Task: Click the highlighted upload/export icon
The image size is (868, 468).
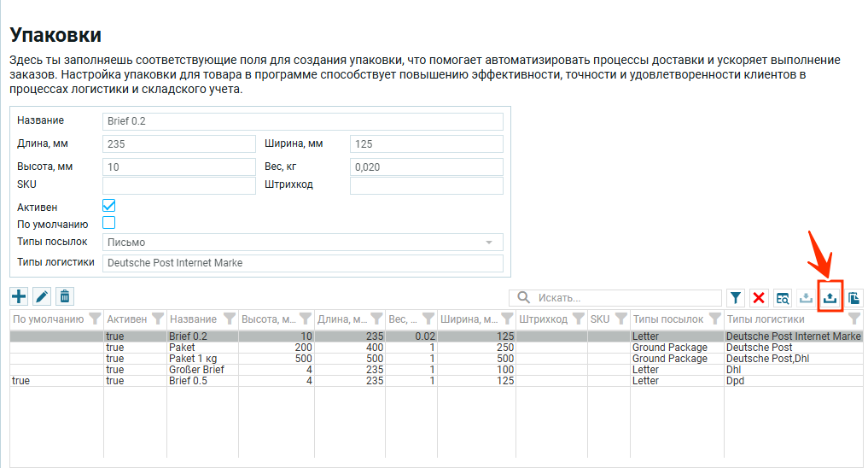Action: click(830, 298)
